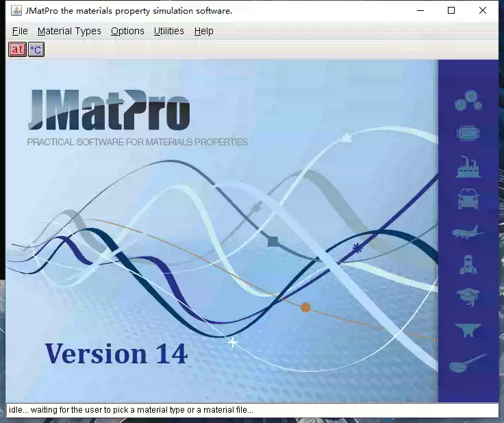Open the Material Types menu

point(69,31)
